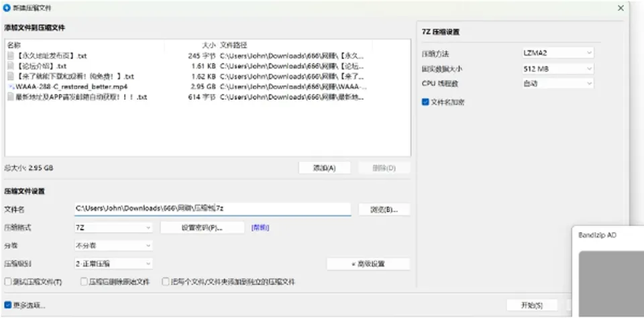This screenshot has width=644, height=318.
Task: Click the video icon of WAAA-288-C_restored_better.mp4
Action: [x=11, y=87]
